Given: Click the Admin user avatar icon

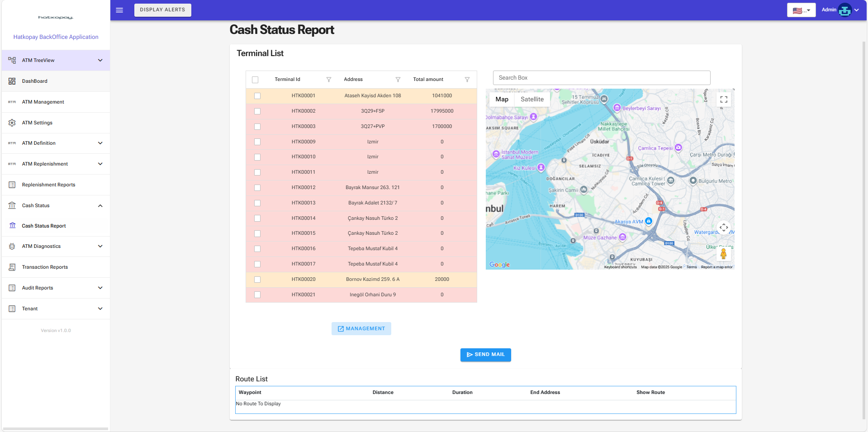Looking at the screenshot, I should [x=844, y=10].
